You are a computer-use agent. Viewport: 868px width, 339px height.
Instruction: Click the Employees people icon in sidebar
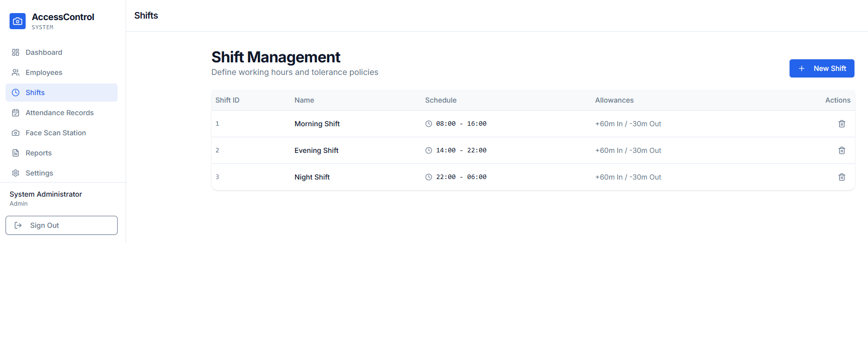(16, 72)
